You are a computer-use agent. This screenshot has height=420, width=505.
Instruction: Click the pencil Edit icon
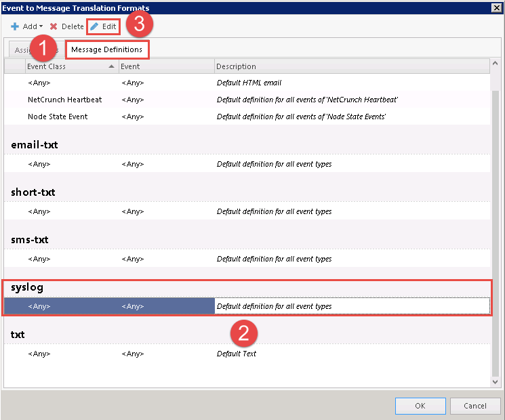point(94,26)
